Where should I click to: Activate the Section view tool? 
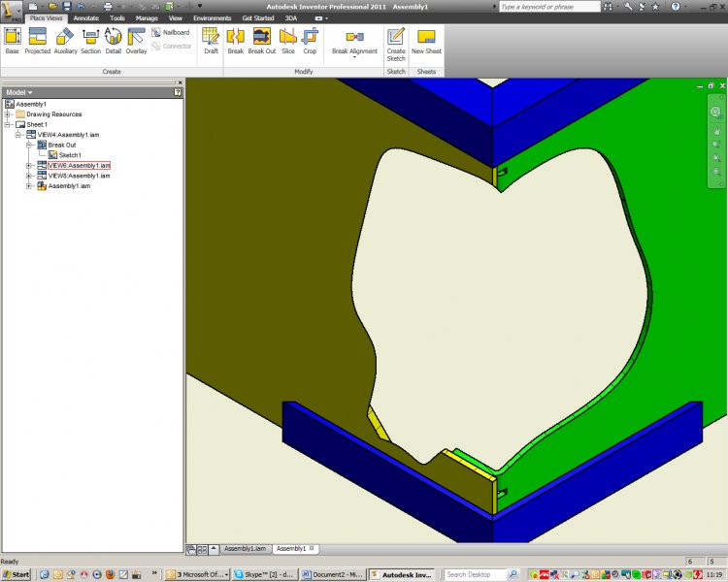(90, 40)
